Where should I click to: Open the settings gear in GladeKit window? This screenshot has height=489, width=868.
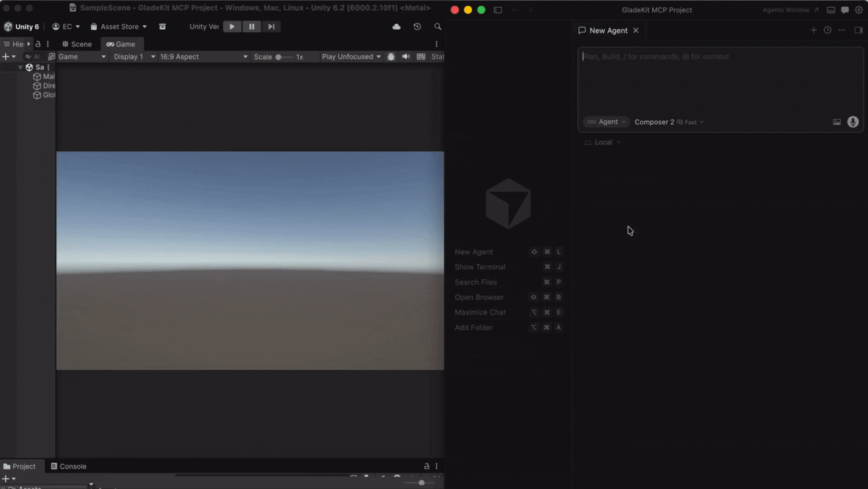(859, 10)
